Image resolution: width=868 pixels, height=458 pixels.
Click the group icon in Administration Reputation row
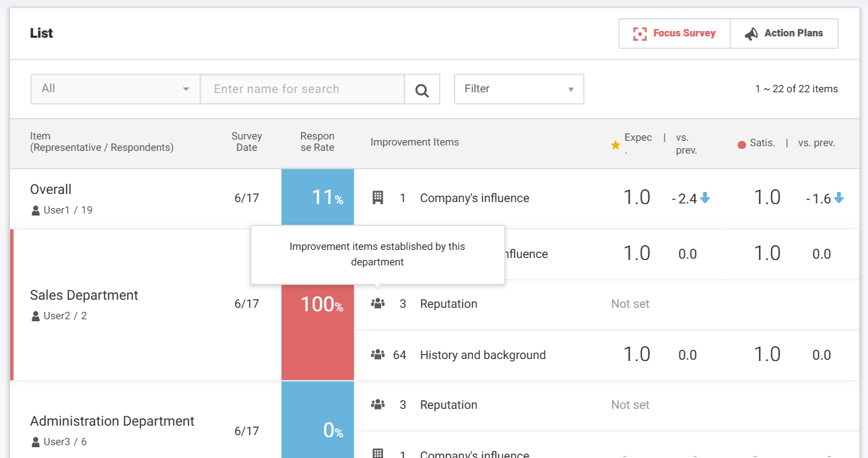pyautogui.click(x=378, y=405)
